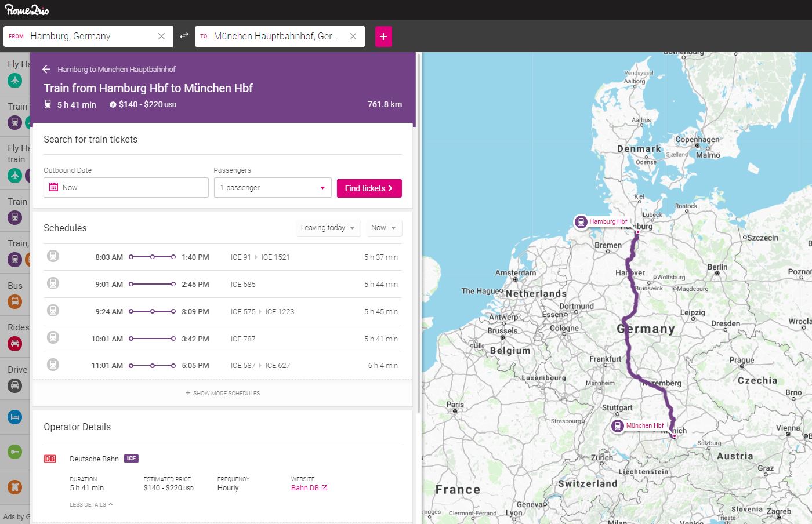The height and width of the screenshot is (524, 812).
Task: Click the train icon next to 5 h 41 min
Action: (x=48, y=104)
